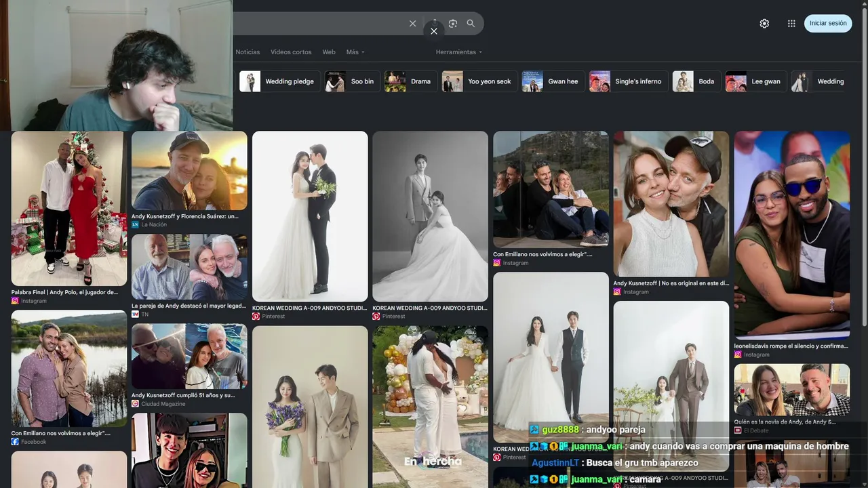Select the Lee gwan suggestion chip
Viewport: 868px width, 488px height.
(756, 81)
